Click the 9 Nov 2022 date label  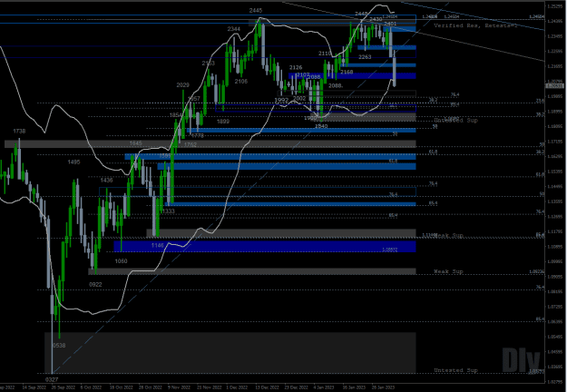click(x=179, y=387)
